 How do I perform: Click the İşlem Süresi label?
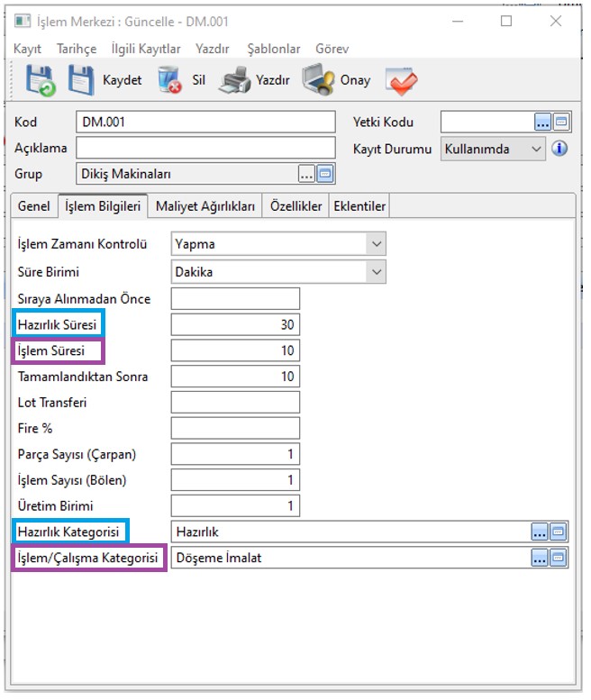(50, 350)
